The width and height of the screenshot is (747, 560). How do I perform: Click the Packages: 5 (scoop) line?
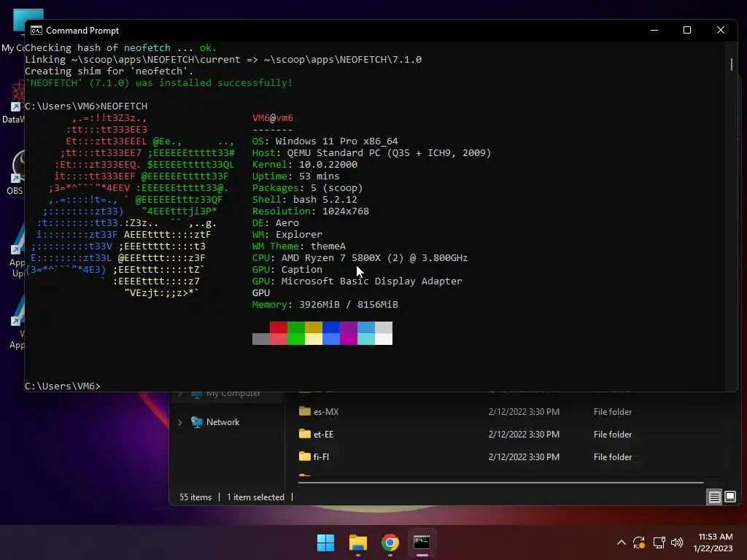coord(307,188)
